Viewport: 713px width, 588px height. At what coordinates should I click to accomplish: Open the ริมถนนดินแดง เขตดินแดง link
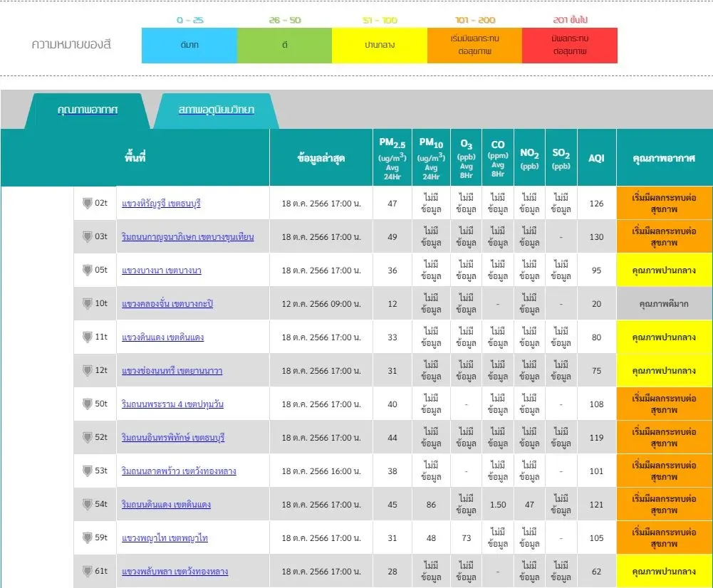coord(166,505)
